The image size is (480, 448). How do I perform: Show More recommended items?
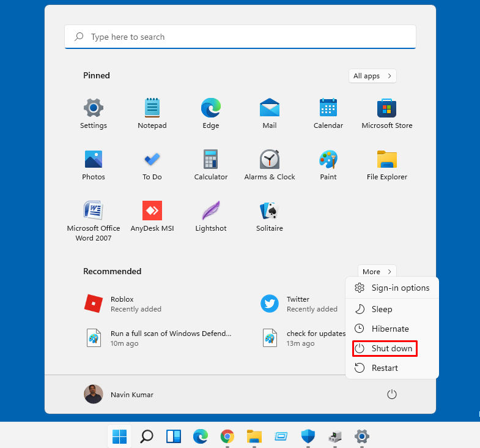[x=377, y=272]
